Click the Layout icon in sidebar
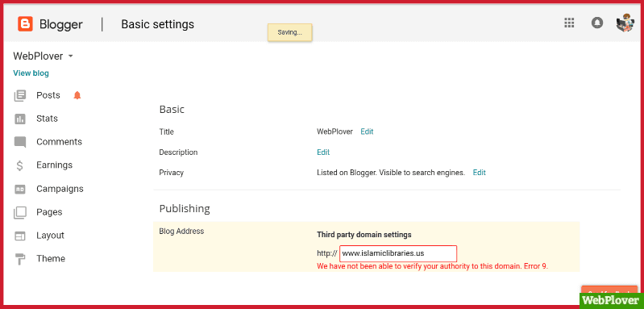Image resolution: width=644 pixels, height=309 pixels. pos(19,236)
